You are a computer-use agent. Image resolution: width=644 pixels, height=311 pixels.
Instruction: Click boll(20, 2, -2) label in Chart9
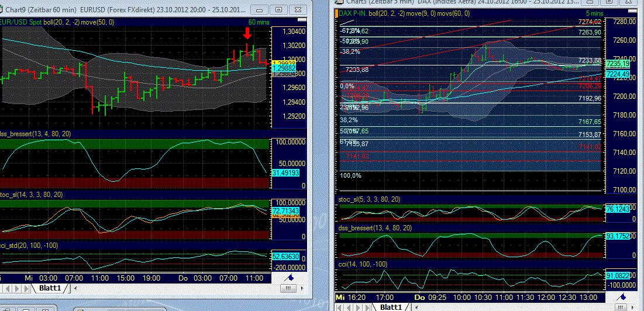61,22
